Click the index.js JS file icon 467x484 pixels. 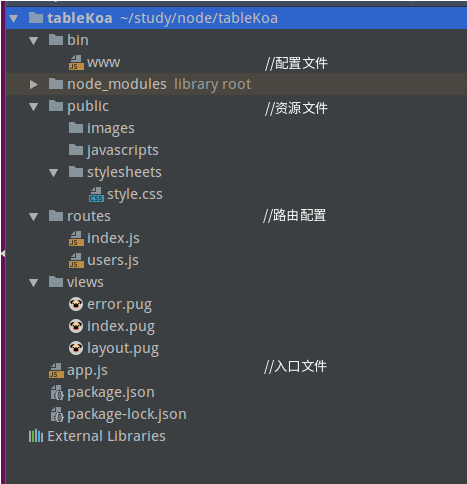click(x=76, y=238)
